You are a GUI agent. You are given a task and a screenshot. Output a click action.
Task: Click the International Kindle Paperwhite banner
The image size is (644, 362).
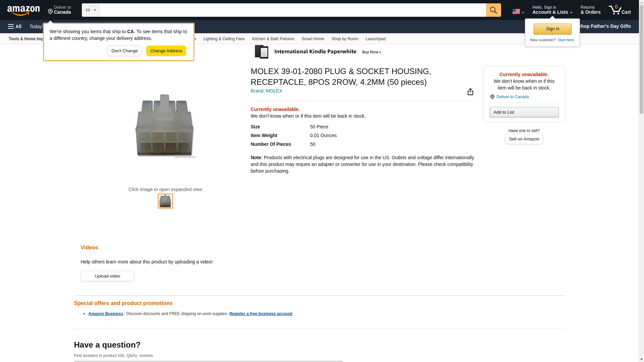tap(318, 52)
